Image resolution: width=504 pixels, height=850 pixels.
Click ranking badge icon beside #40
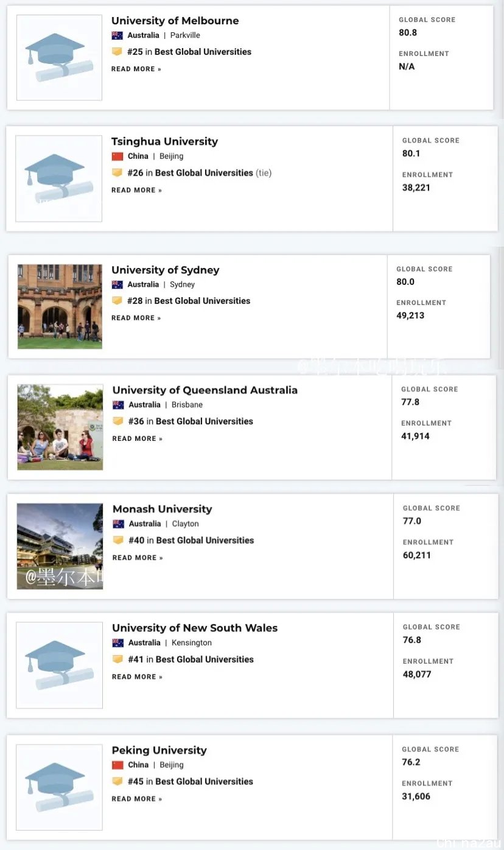(118, 540)
